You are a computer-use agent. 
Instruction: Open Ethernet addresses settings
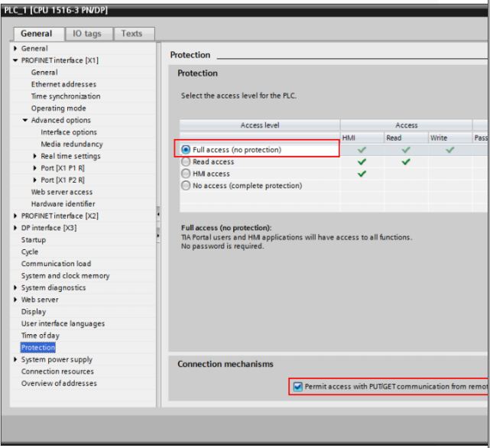tap(63, 84)
